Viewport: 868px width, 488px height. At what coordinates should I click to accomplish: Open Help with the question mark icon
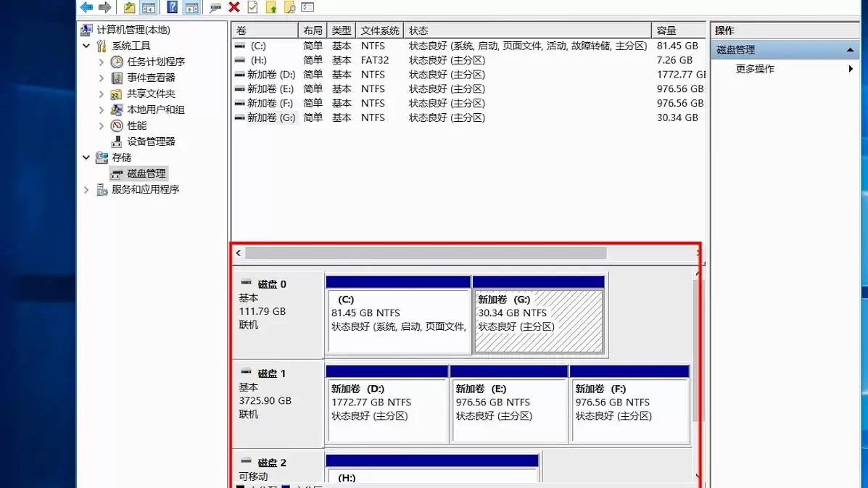tap(172, 7)
